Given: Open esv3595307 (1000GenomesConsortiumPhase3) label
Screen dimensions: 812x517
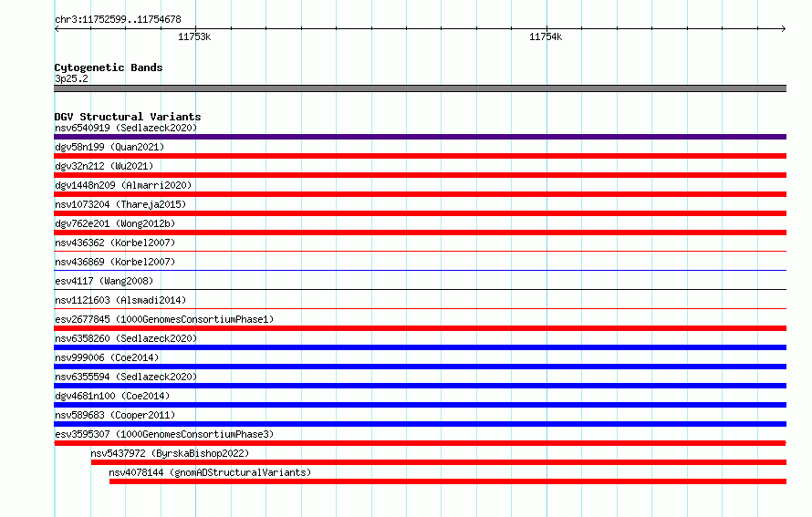Looking at the screenshot, I should pyautogui.click(x=164, y=434).
